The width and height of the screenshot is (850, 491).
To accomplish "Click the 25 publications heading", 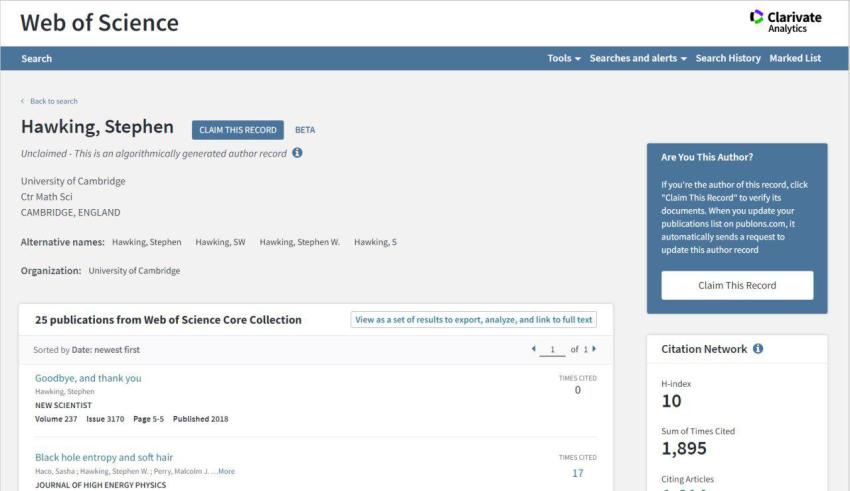I will pos(168,320).
